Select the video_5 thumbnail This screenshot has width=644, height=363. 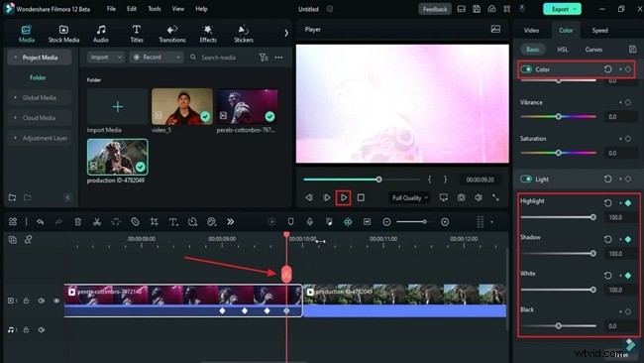click(182, 106)
